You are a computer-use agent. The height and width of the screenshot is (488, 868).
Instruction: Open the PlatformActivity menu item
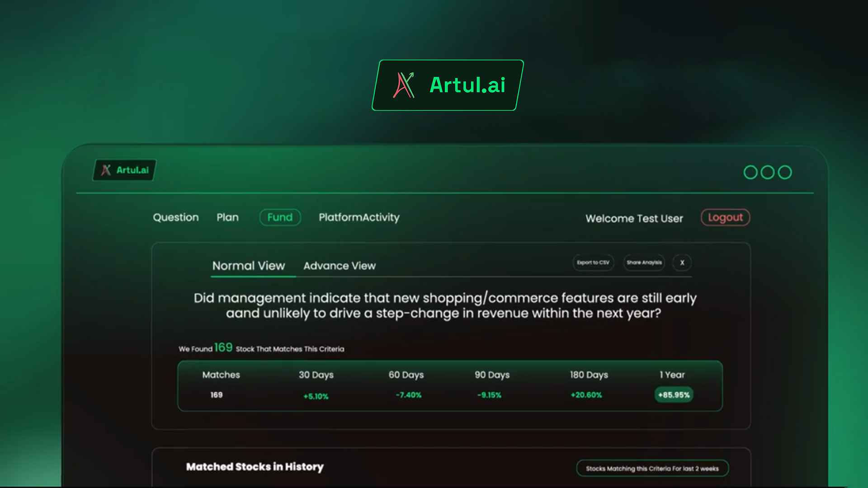pos(359,217)
